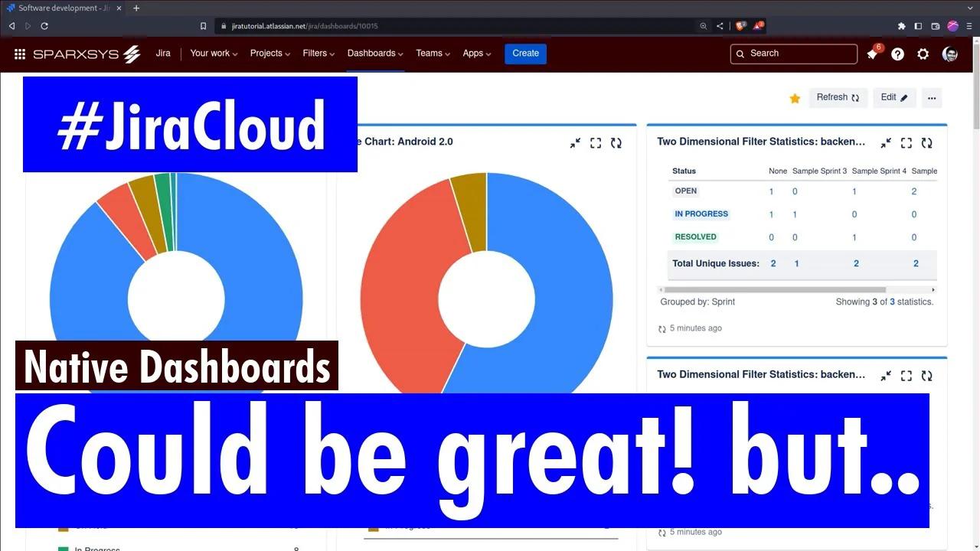Open the Dashboards menu
Image resolution: width=980 pixels, height=551 pixels.
(375, 54)
